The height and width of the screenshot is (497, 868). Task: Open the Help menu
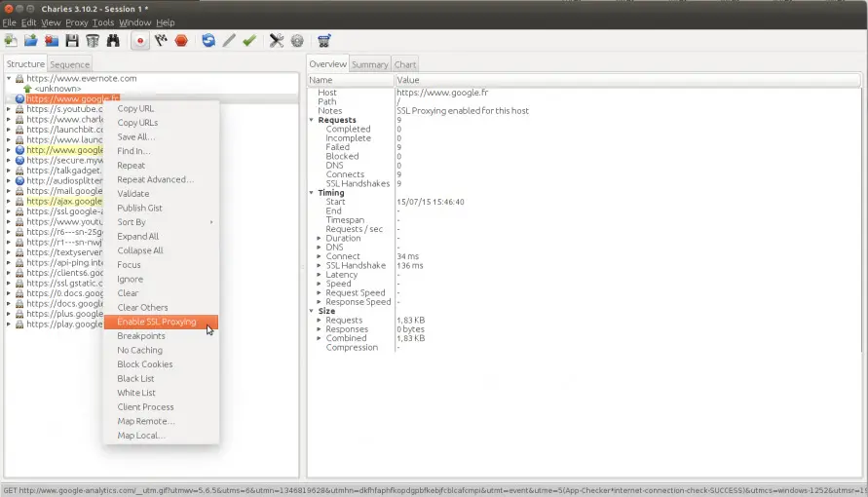click(x=165, y=22)
